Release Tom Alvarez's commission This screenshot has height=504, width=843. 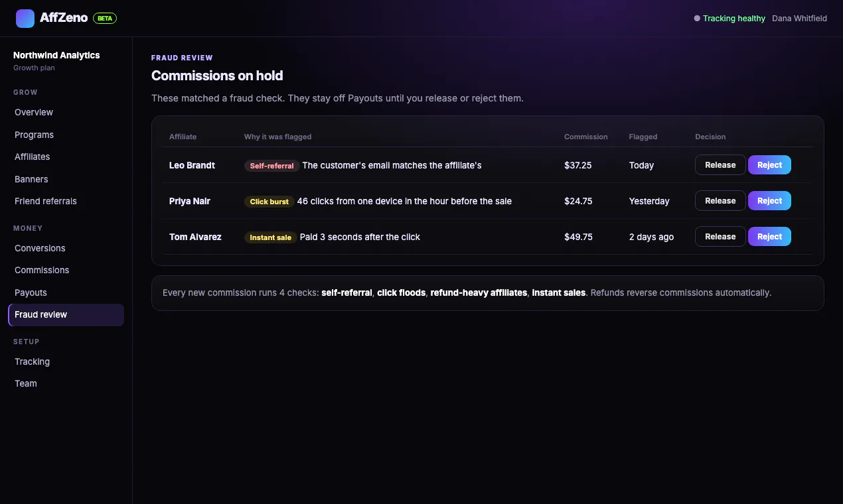[720, 237]
